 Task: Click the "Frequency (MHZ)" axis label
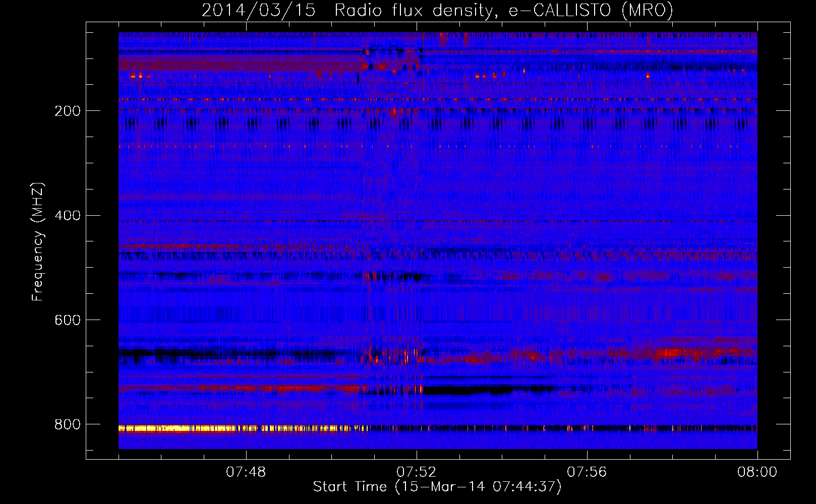click(38, 242)
